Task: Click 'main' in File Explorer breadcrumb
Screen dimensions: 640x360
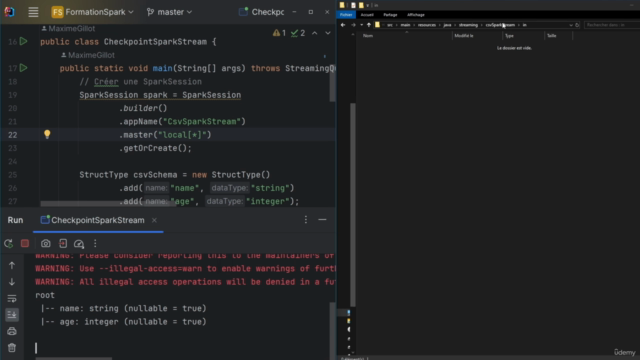Action: pyautogui.click(x=405, y=25)
